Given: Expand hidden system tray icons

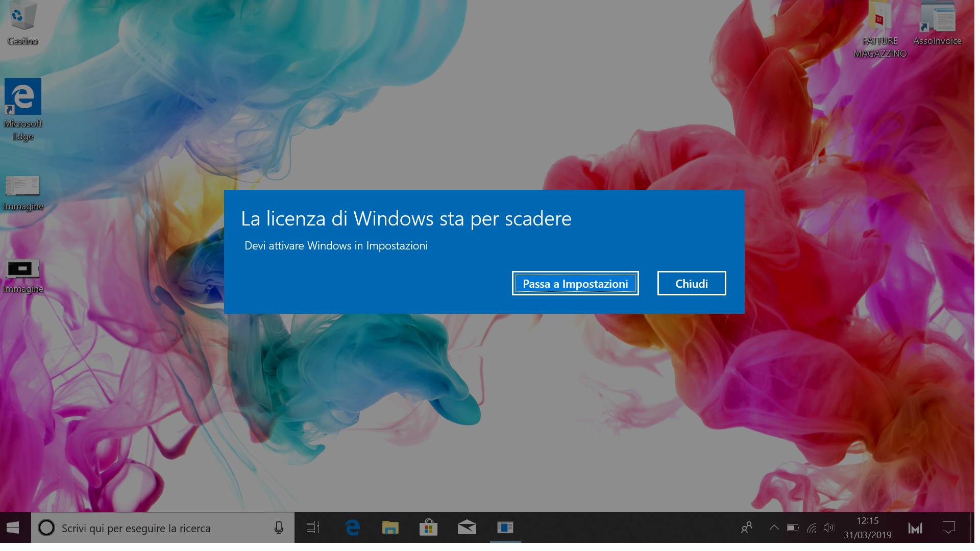Looking at the screenshot, I should click(774, 528).
